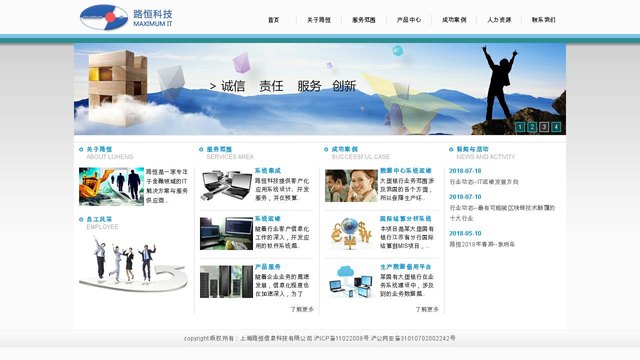Viewport: 640px width, 360px height.
Task: Click the server racks image for 产品服务
Action: coord(226,282)
